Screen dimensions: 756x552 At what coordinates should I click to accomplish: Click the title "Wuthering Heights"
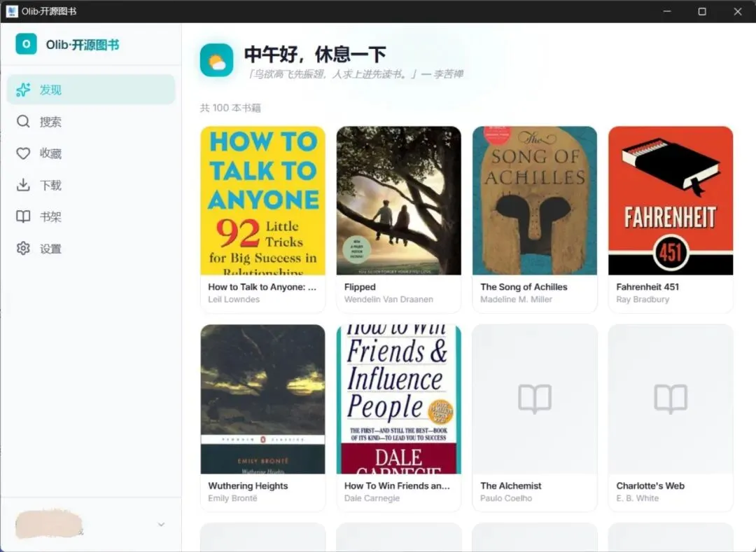(248, 486)
